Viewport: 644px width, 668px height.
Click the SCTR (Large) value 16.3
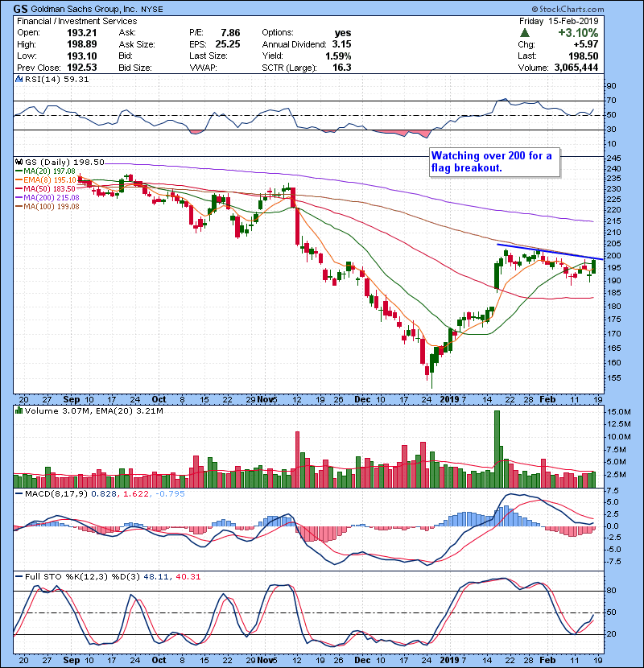pyautogui.click(x=341, y=68)
